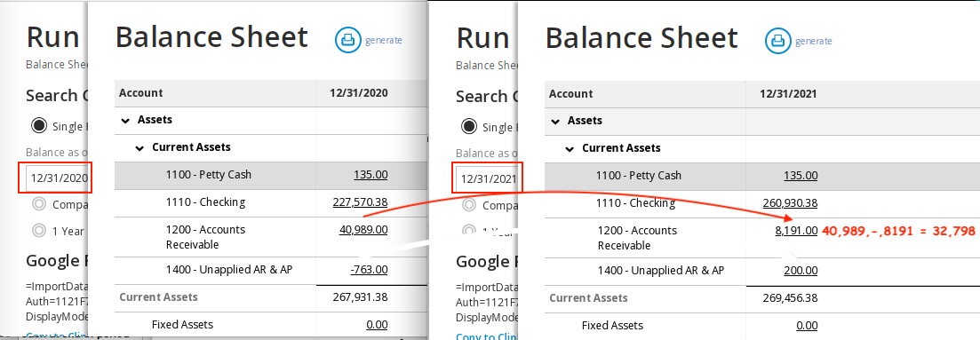The image size is (980, 340).
Task: Select the 1100 - Petty Cash row in the 2021 sheet
Action: click(x=761, y=176)
